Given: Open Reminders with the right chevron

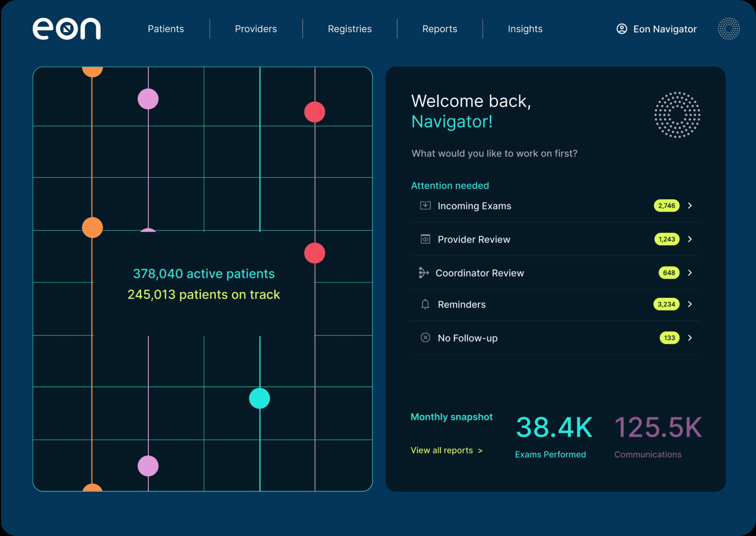Looking at the screenshot, I should coord(689,304).
